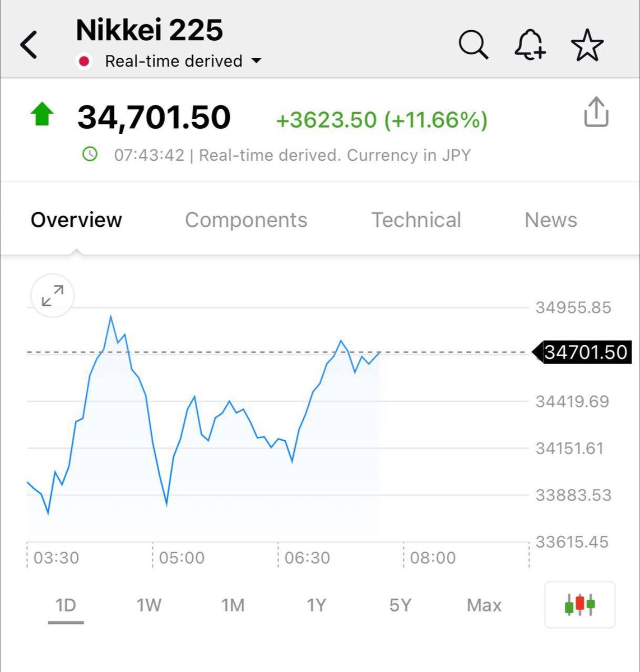Select the Overview tab
The image size is (640, 672).
click(x=76, y=220)
